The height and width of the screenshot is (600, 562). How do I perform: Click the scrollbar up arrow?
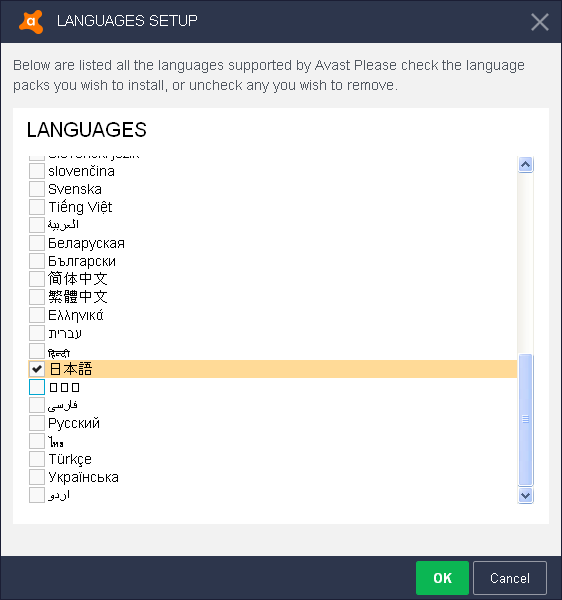click(x=526, y=165)
